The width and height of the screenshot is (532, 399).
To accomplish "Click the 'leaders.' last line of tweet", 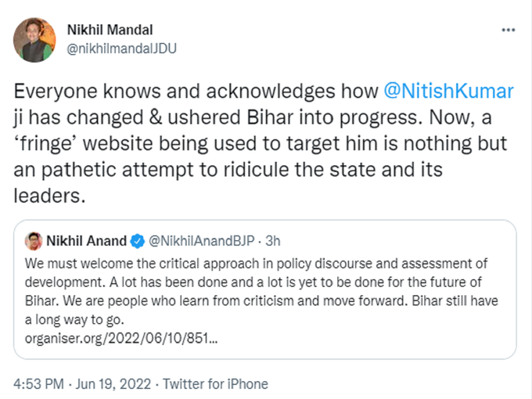I will 49,196.
